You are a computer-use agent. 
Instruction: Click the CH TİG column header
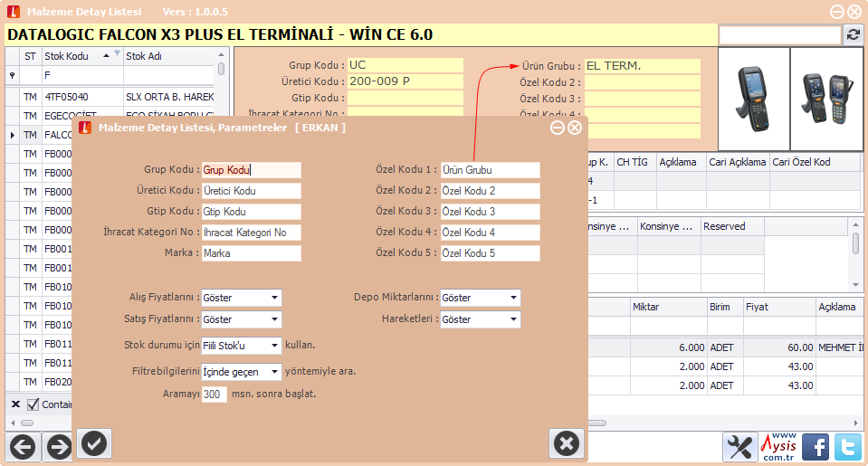pos(635,162)
